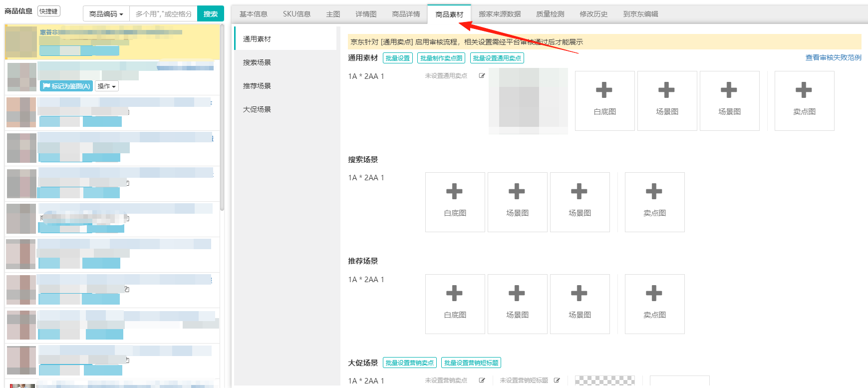868x388 pixels.
Task: Open 查看审核失败范例 link
Action: tap(833, 58)
